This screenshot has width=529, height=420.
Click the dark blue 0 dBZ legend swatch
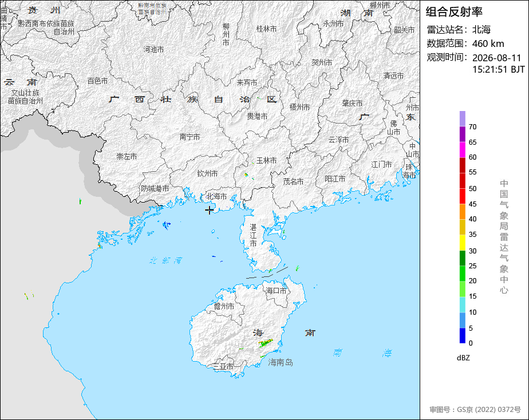462,336
